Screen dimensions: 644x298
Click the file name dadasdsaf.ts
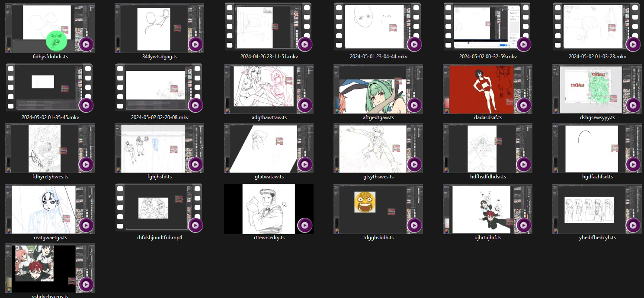pos(488,117)
